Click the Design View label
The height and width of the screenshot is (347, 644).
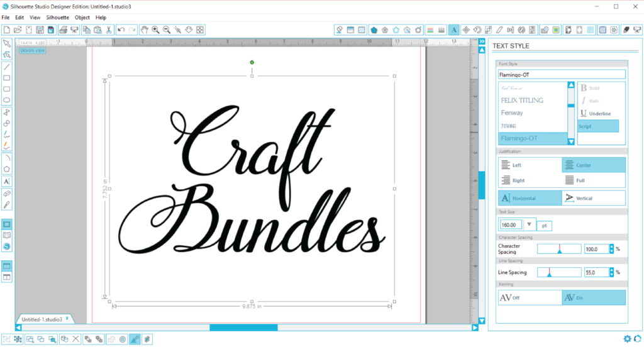[x=33, y=50]
